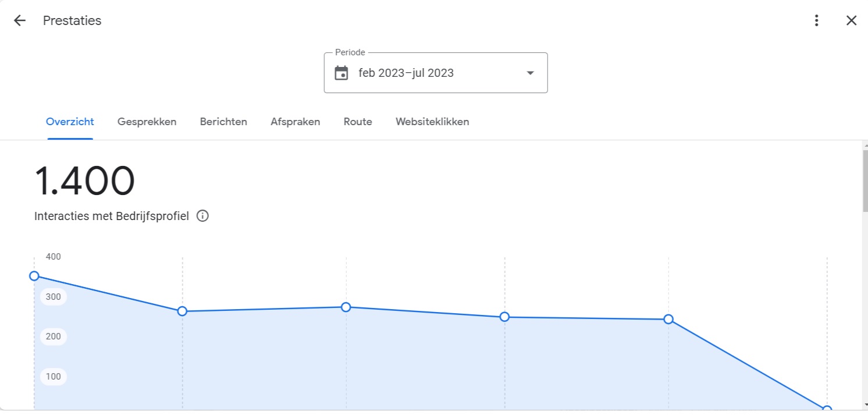Go to the Afspraken tab
The height and width of the screenshot is (418, 868).
(x=295, y=122)
